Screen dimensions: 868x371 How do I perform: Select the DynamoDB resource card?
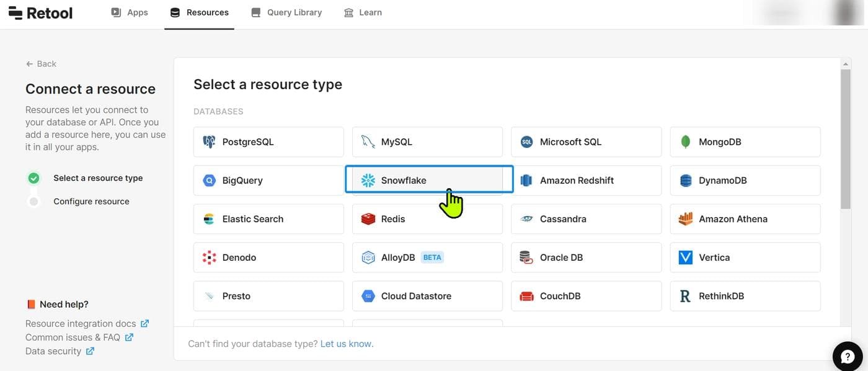pyautogui.click(x=745, y=180)
